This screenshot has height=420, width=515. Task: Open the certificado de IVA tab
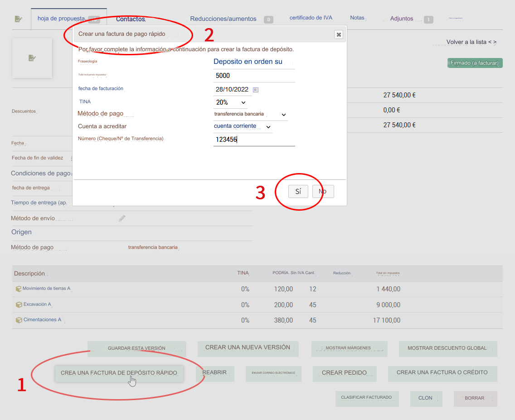tap(311, 18)
